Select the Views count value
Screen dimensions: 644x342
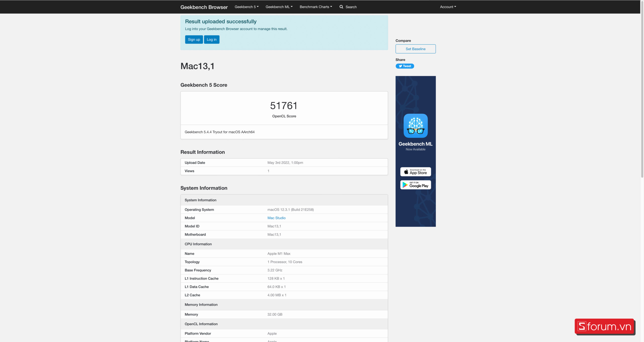click(x=268, y=171)
